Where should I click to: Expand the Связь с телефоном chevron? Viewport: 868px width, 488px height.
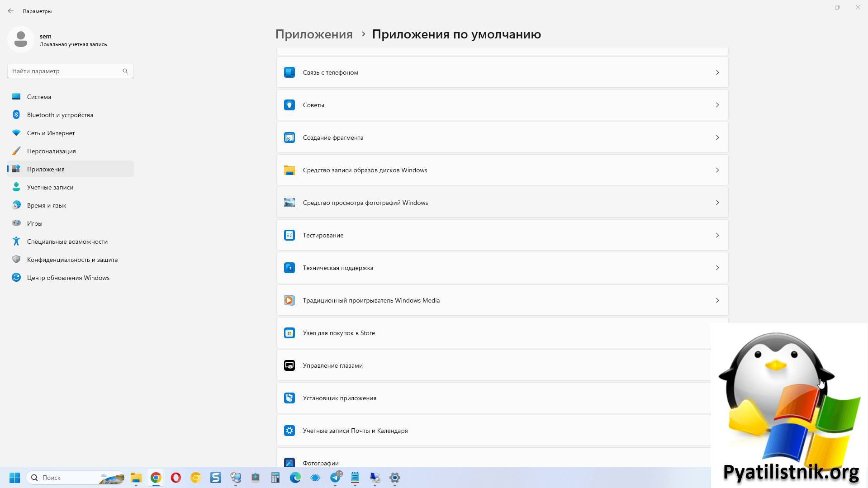(717, 72)
